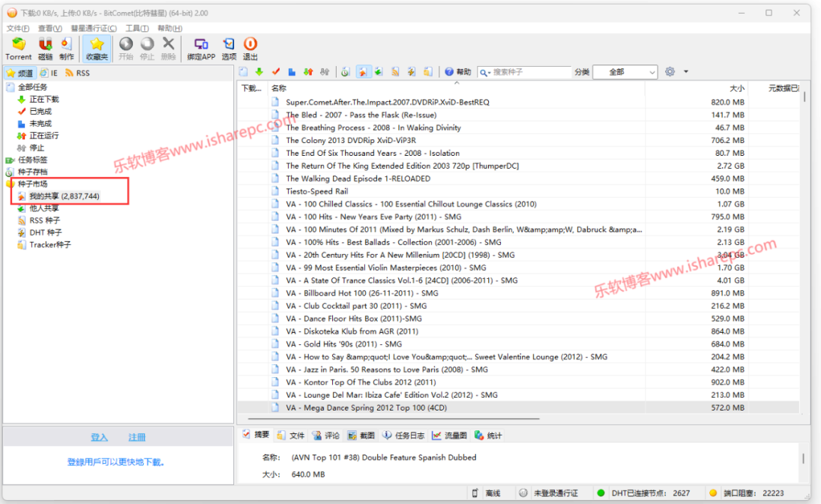Select DHT 种子 tree item

tap(45, 233)
